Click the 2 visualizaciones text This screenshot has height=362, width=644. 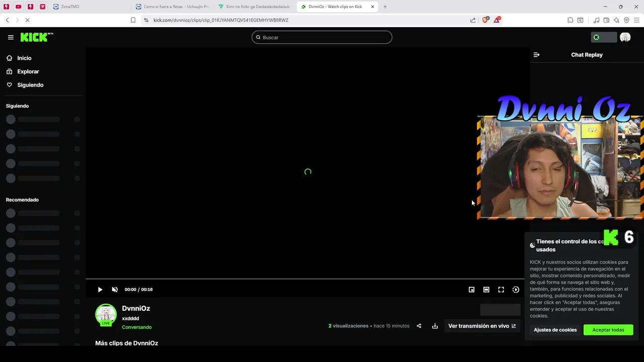(348, 326)
